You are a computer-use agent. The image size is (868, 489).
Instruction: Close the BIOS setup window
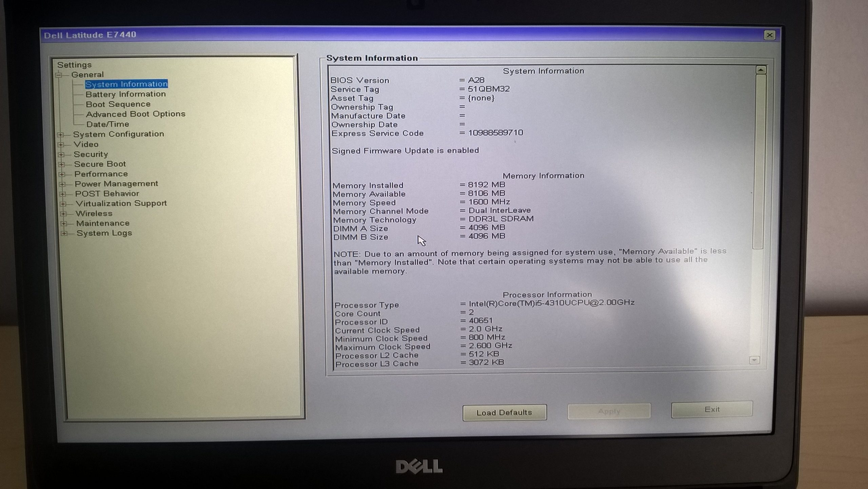770,35
